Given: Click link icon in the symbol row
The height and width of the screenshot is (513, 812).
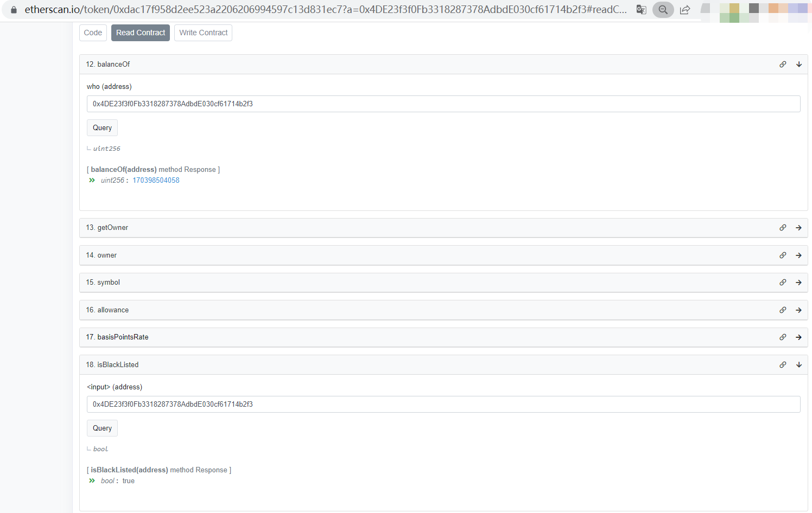Looking at the screenshot, I should tap(783, 283).
